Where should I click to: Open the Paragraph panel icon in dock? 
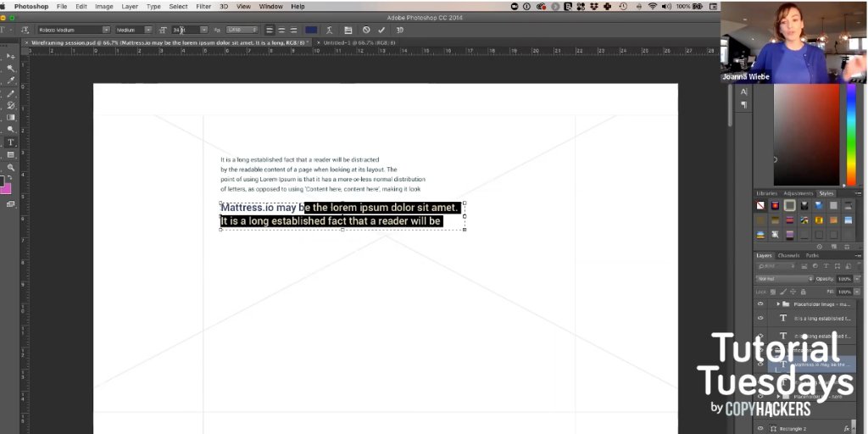click(x=743, y=104)
